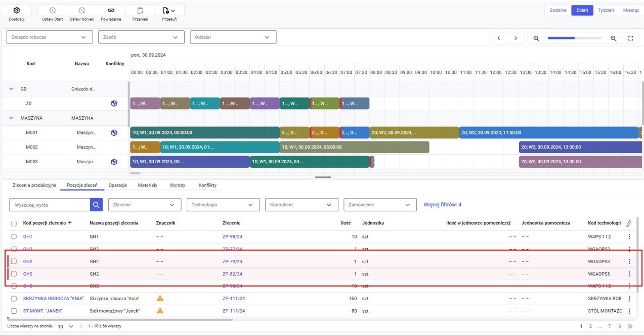Click the Ustaw Start icon
The image size is (644, 335).
click(x=52, y=11)
